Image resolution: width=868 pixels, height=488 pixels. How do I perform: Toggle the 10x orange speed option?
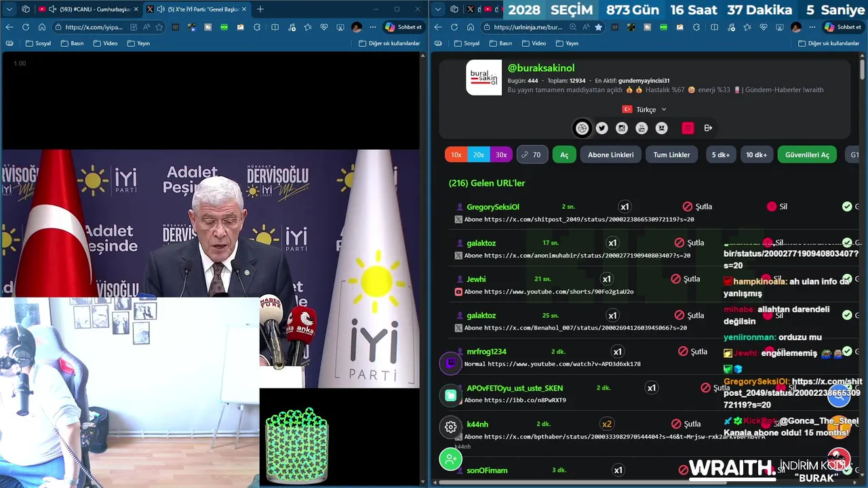[456, 155]
